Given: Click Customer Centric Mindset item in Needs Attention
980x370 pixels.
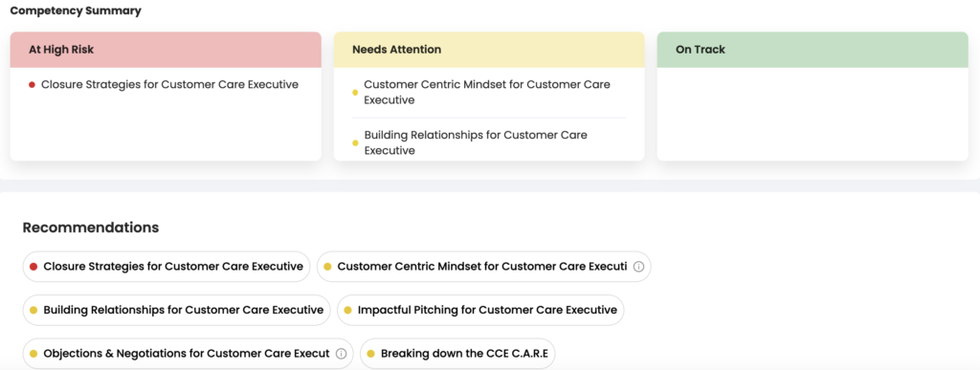Looking at the screenshot, I should (x=487, y=93).
